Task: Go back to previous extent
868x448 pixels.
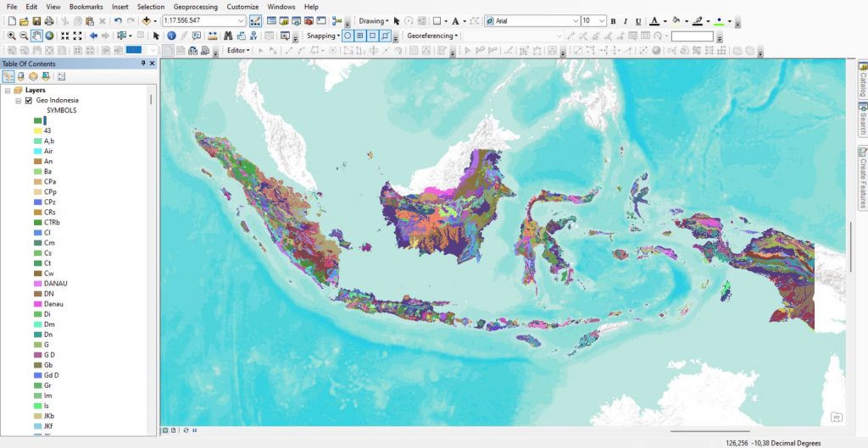Action: click(93, 36)
